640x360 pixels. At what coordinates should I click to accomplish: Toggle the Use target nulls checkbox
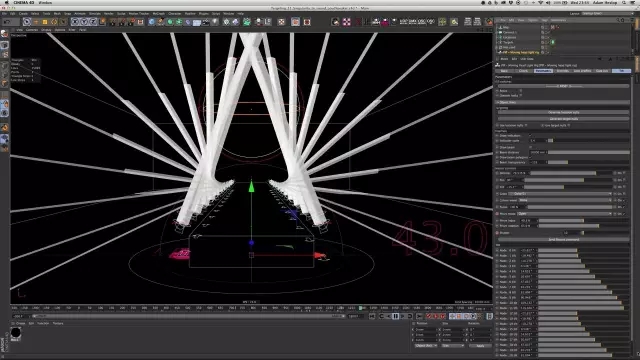[569, 125]
